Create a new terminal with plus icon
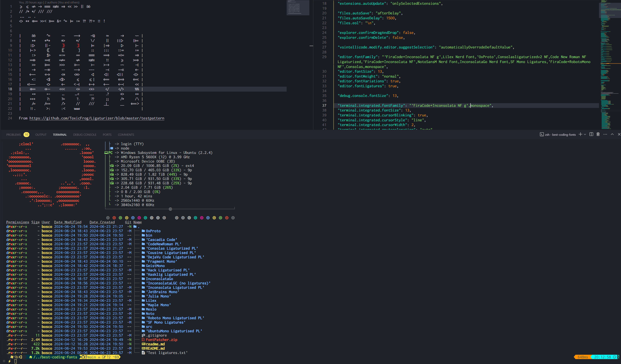The image size is (621, 364). click(x=580, y=134)
